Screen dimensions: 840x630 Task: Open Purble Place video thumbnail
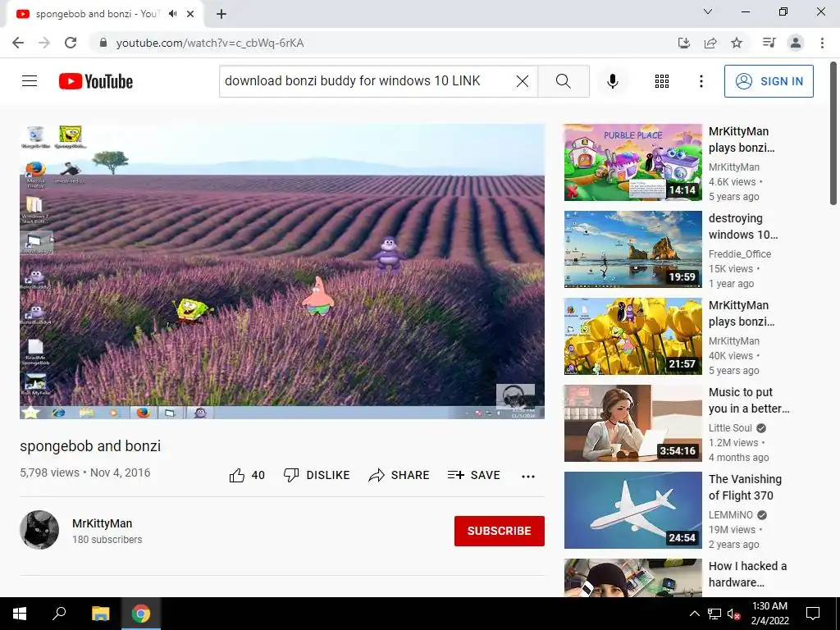click(632, 162)
